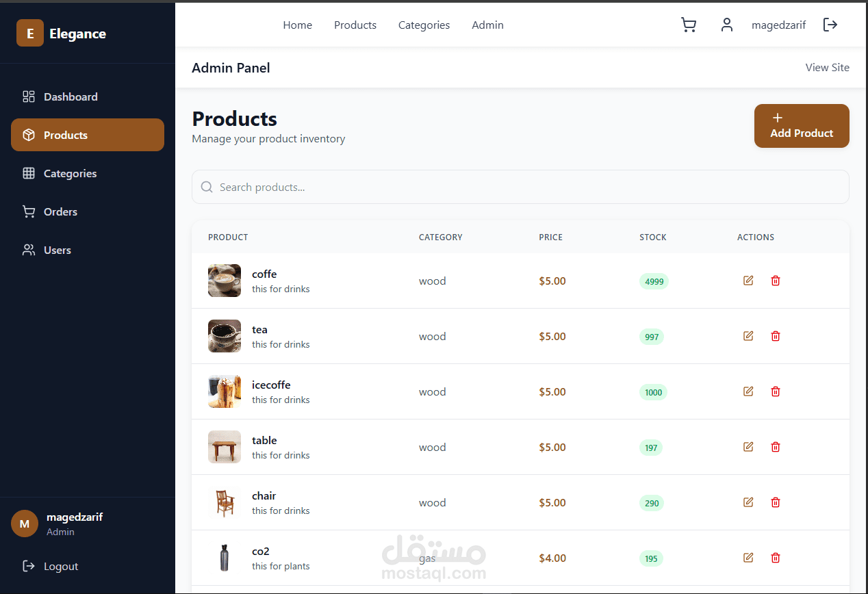The height and width of the screenshot is (594, 868).
Task: Click the coffe product thumbnail
Action: 225,281
